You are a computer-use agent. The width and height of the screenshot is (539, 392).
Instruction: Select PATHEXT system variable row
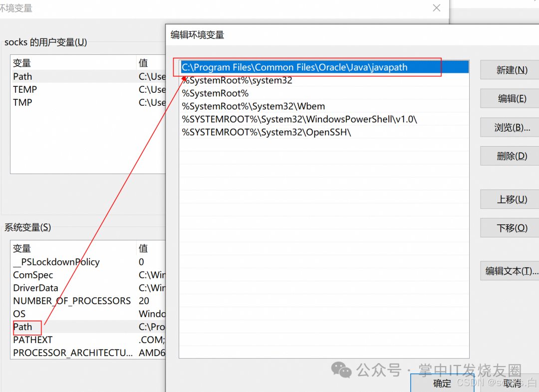pos(88,340)
